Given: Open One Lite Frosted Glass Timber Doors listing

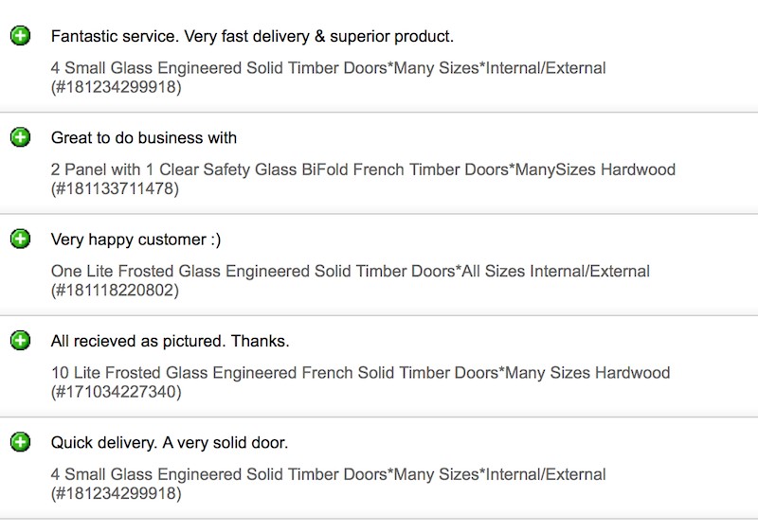Looking at the screenshot, I should point(350,271).
